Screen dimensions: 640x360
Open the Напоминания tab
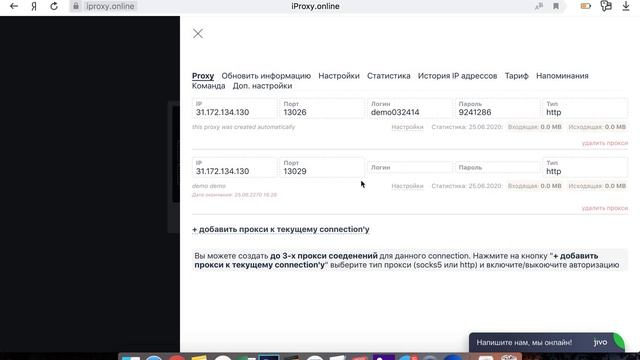(x=562, y=76)
